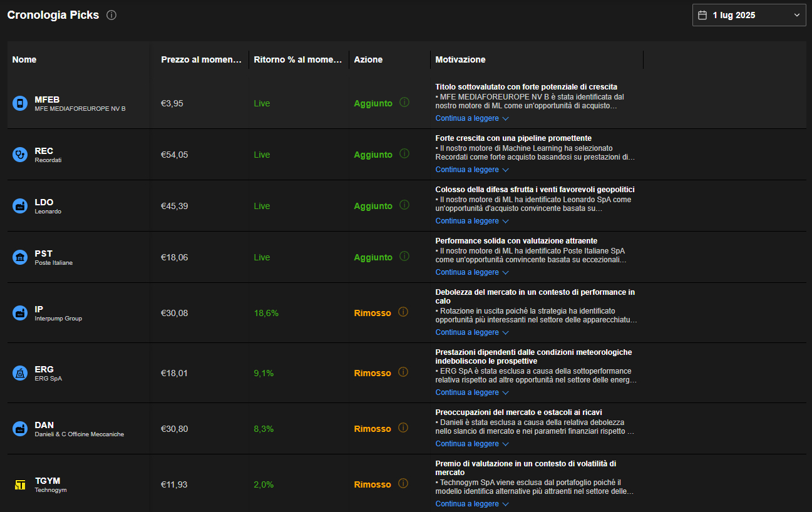Image resolution: width=812 pixels, height=512 pixels.
Task: Click info icon beside LDO Aggiunto
Action: coord(404,205)
